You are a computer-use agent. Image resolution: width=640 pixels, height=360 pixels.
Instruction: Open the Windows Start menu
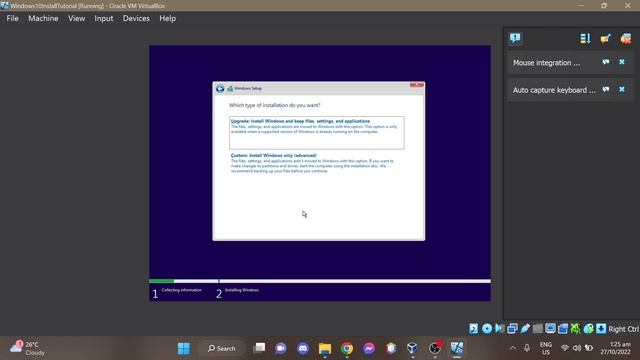(184, 348)
